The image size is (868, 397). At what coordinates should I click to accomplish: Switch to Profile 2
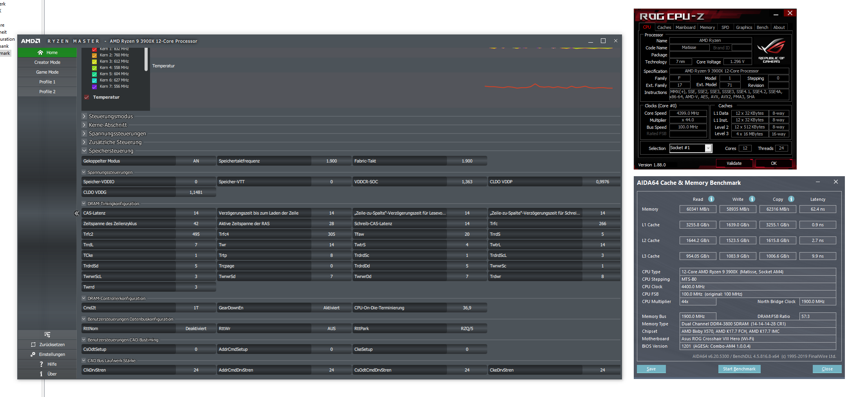[47, 92]
